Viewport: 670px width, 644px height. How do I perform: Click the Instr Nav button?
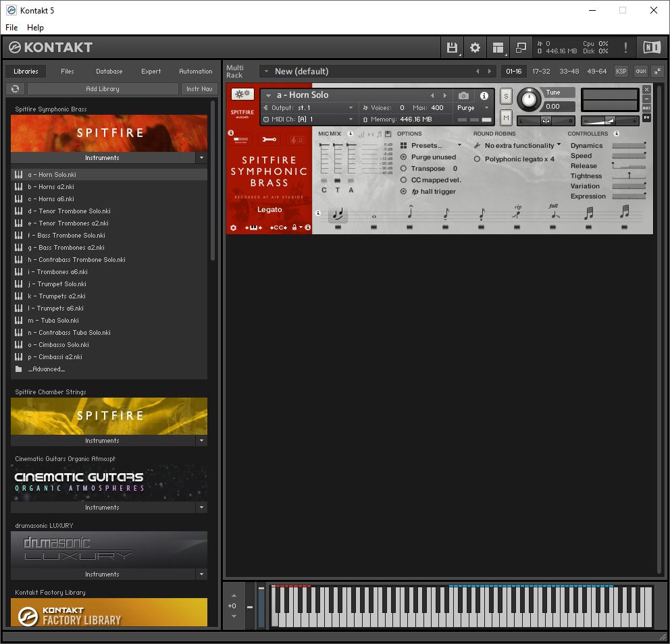199,89
